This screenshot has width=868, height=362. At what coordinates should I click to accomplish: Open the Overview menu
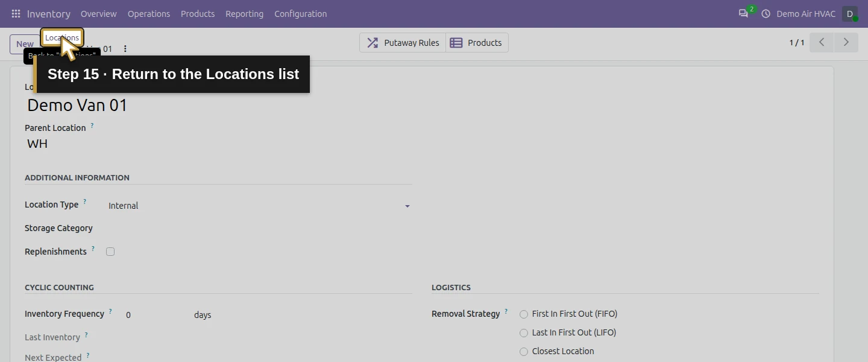point(99,13)
